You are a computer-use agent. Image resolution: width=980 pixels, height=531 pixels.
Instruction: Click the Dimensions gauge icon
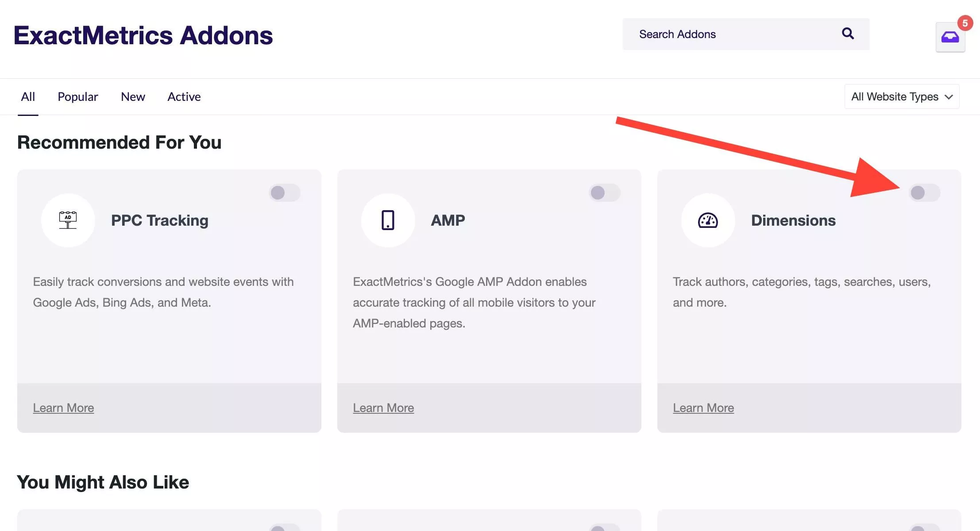point(708,220)
